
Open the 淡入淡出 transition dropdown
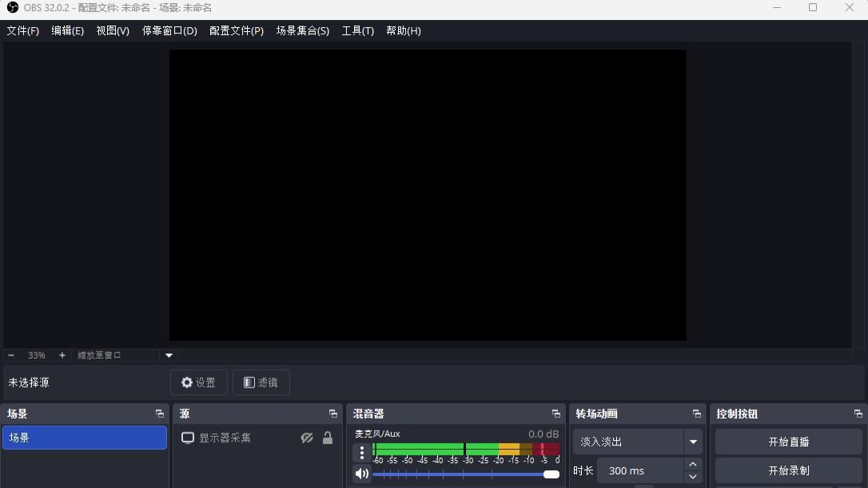pyautogui.click(x=692, y=441)
